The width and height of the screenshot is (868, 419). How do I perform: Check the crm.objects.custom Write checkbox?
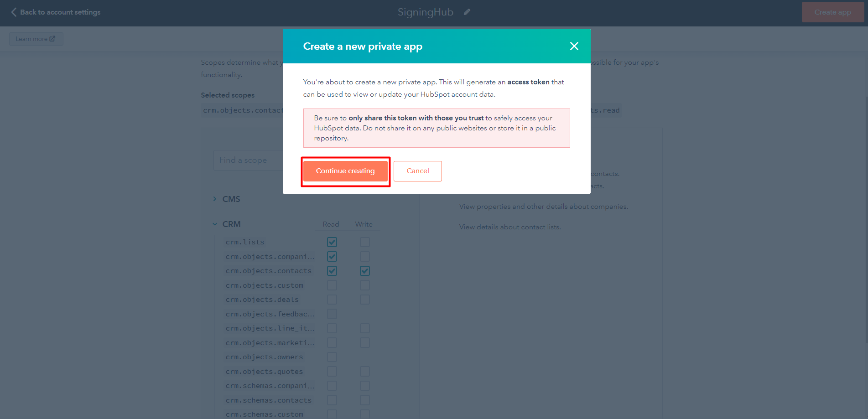point(365,285)
